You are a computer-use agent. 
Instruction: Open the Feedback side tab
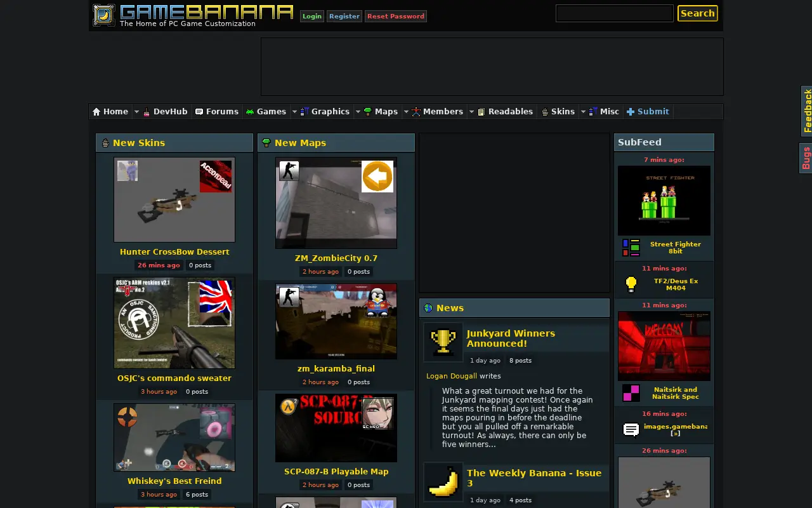(807, 110)
